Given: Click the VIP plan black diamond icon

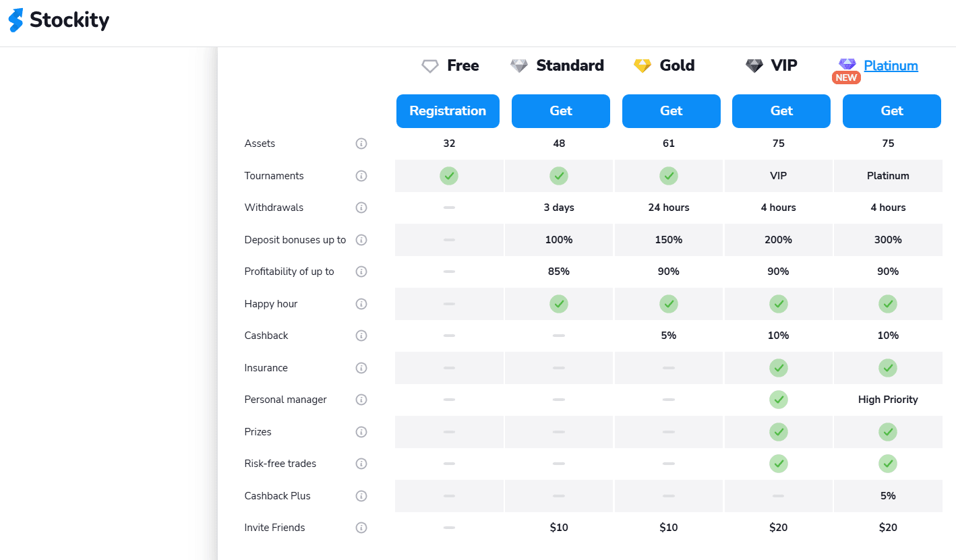Looking at the screenshot, I should point(754,66).
